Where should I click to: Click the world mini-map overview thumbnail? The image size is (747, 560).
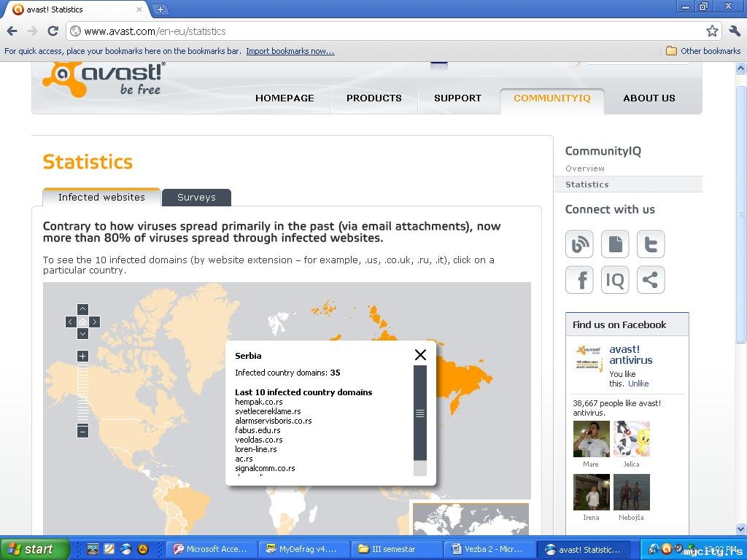[x=471, y=519]
